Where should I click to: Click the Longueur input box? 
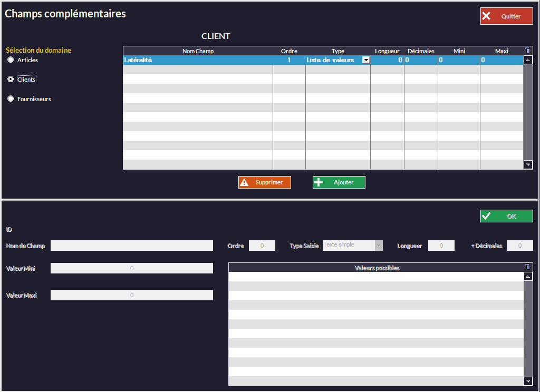(x=441, y=246)
